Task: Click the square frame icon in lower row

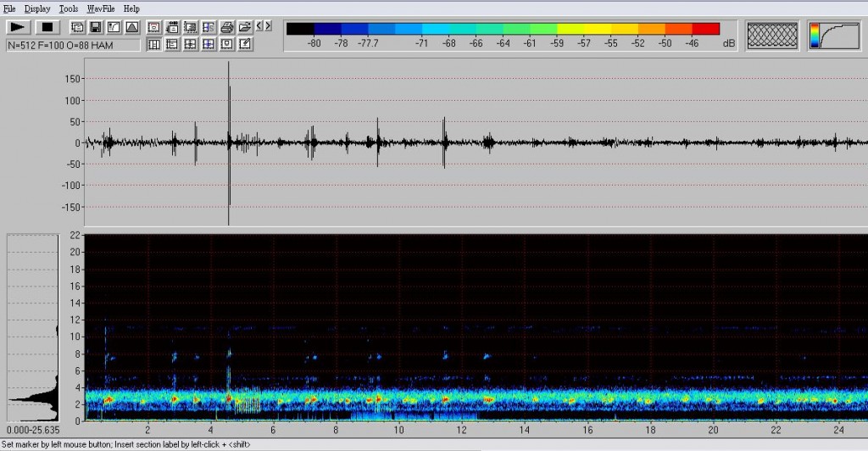Action: coord(227,44)
